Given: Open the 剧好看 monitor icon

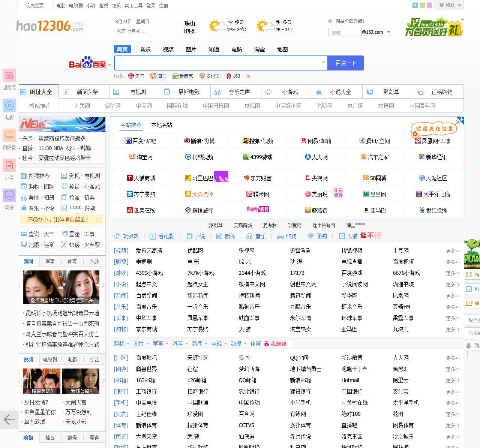Looking at the screenshot, I should click(9, 135).
